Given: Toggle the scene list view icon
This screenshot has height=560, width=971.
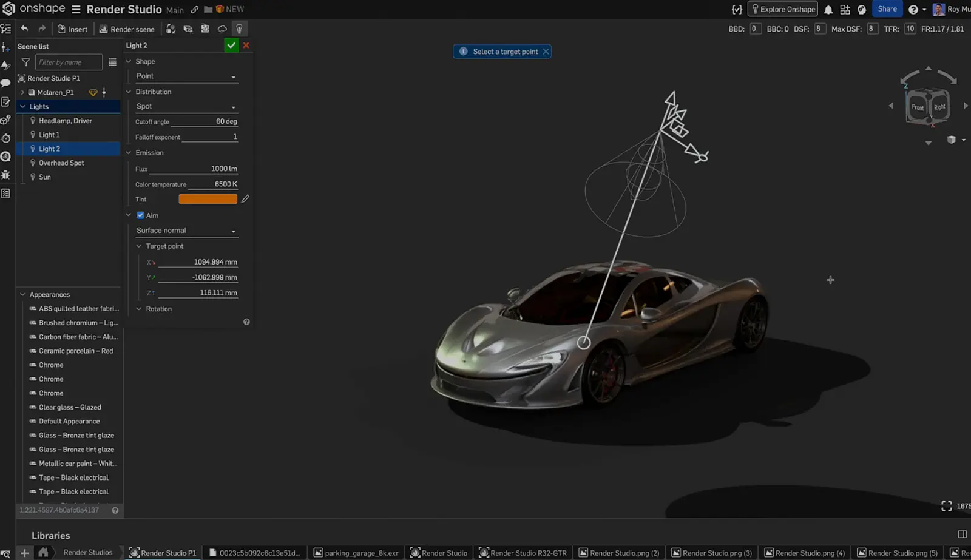Looking at the screenshot, I should coord(112,62).
